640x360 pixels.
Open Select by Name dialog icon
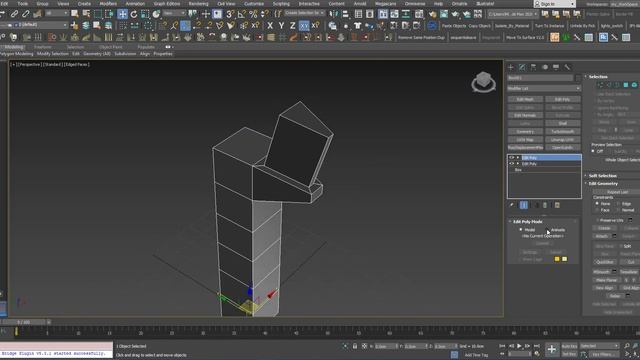(x=86, y=14)
